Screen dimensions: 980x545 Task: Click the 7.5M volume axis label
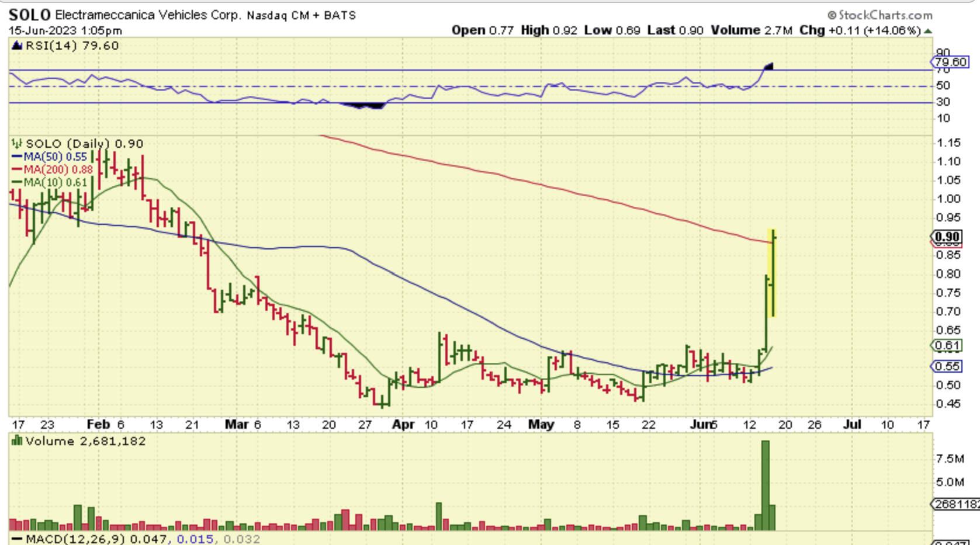950,459
